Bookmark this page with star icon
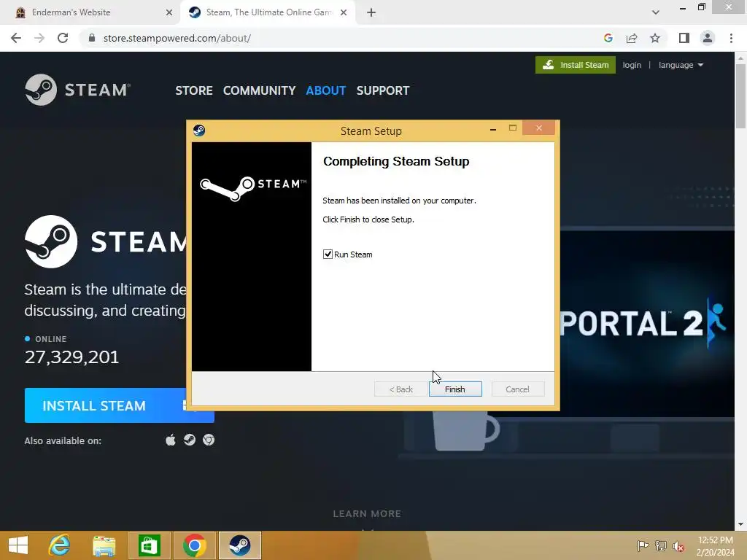 (x=655, y=38)
